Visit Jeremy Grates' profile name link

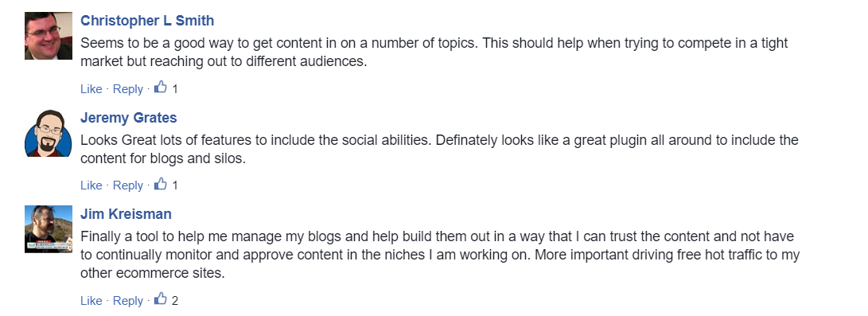128,118
